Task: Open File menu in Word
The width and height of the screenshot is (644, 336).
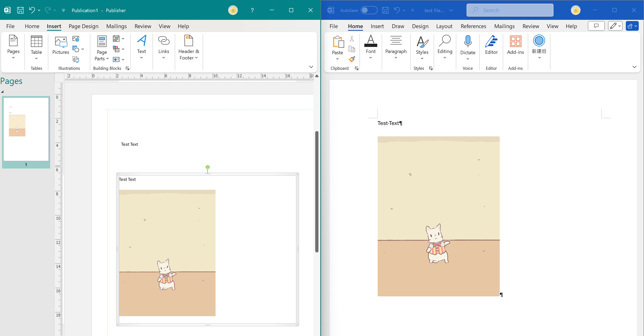Action: (333, 26)
